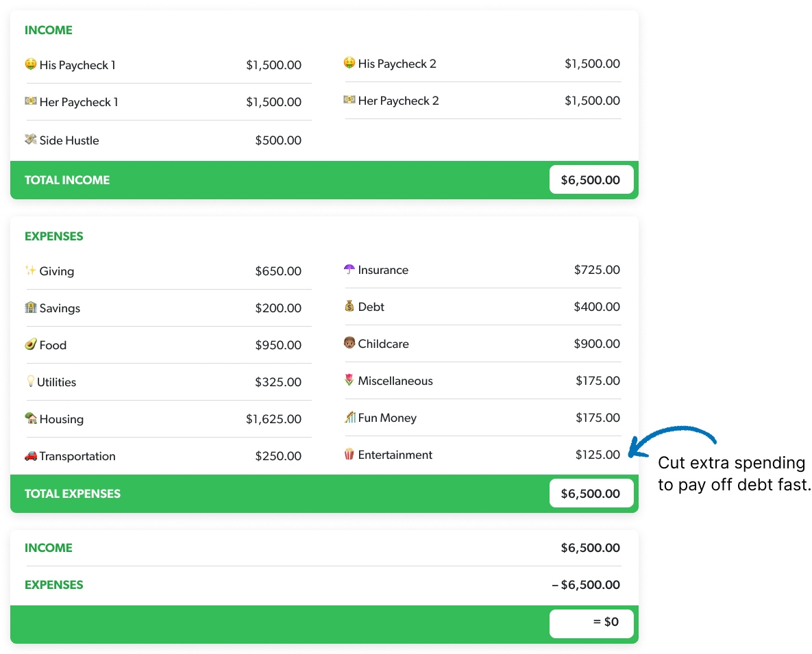Screen dimensions: 812x654
Task: Click the red car icon beside Transportation
Action: click(31, 455)
